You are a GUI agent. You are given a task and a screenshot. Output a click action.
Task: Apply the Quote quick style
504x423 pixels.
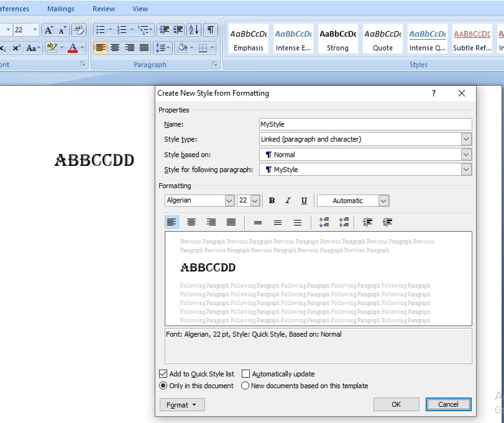point(382,40)
